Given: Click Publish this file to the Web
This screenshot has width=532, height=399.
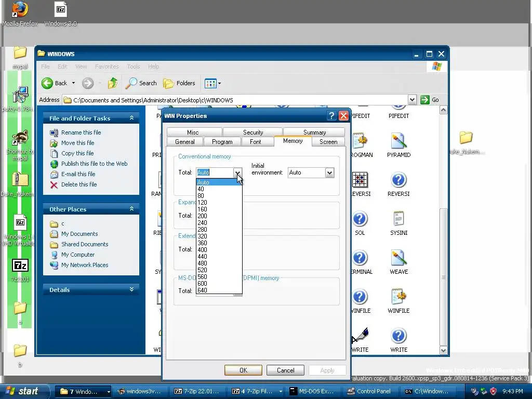Looking at the screenshot, I should (94, 164).
